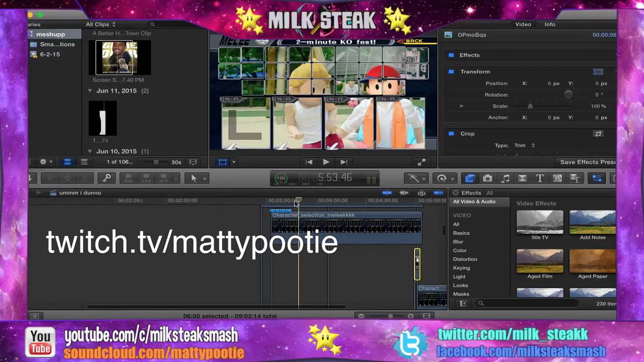The width and height of the screenshot is (644, 362).
Task: Open the Music and Sound browser
Action: [x=505, y=178]
